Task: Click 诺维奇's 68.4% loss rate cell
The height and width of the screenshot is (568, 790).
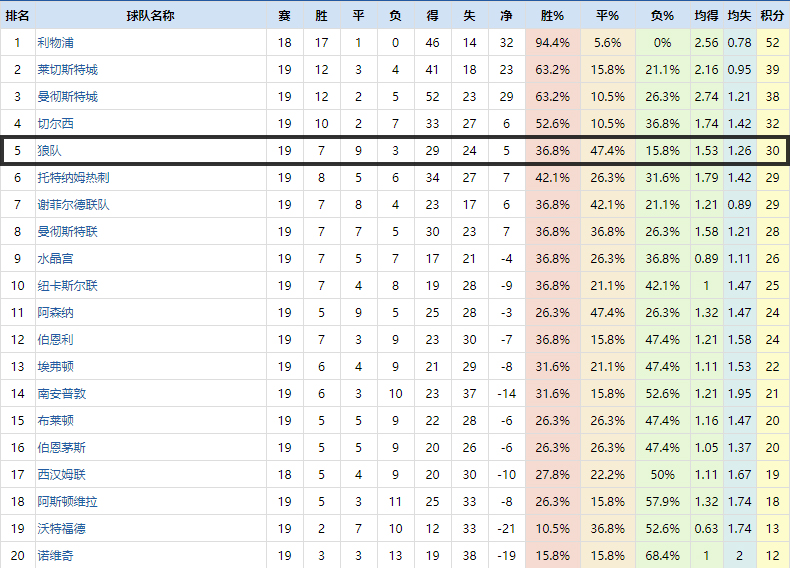Action: [661, 555]
